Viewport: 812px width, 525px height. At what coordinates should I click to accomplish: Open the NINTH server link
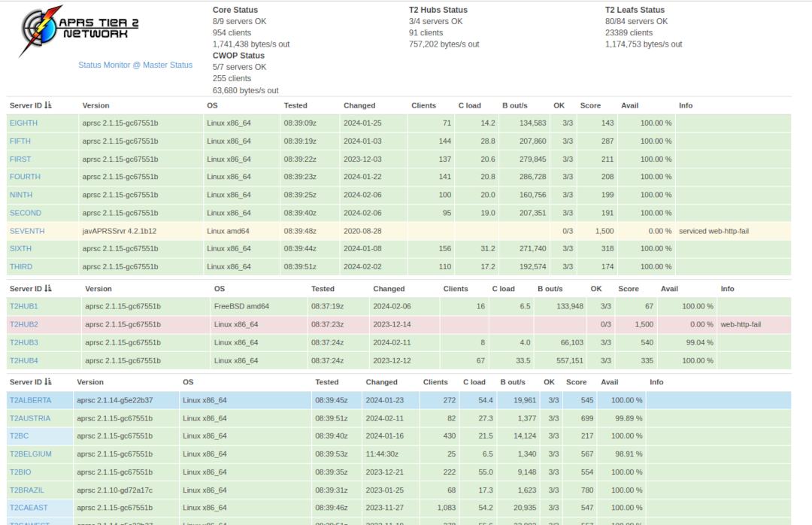(x=21, y=195)
